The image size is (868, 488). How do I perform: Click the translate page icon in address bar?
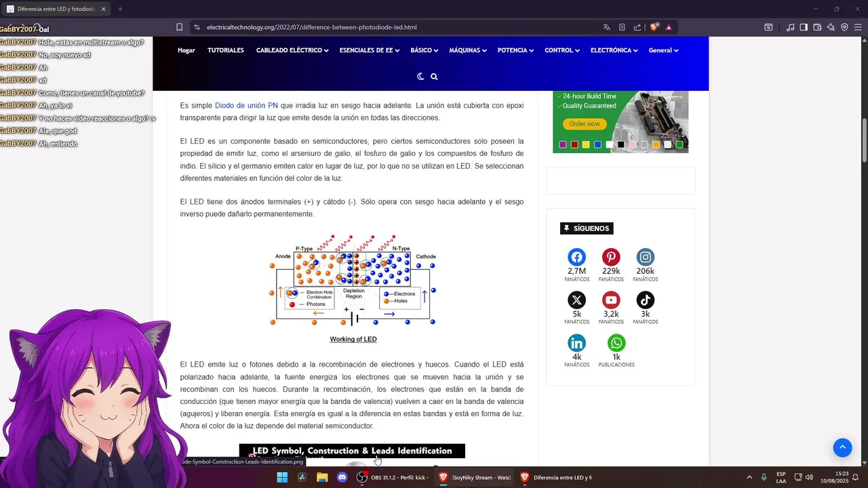point(606,27)
